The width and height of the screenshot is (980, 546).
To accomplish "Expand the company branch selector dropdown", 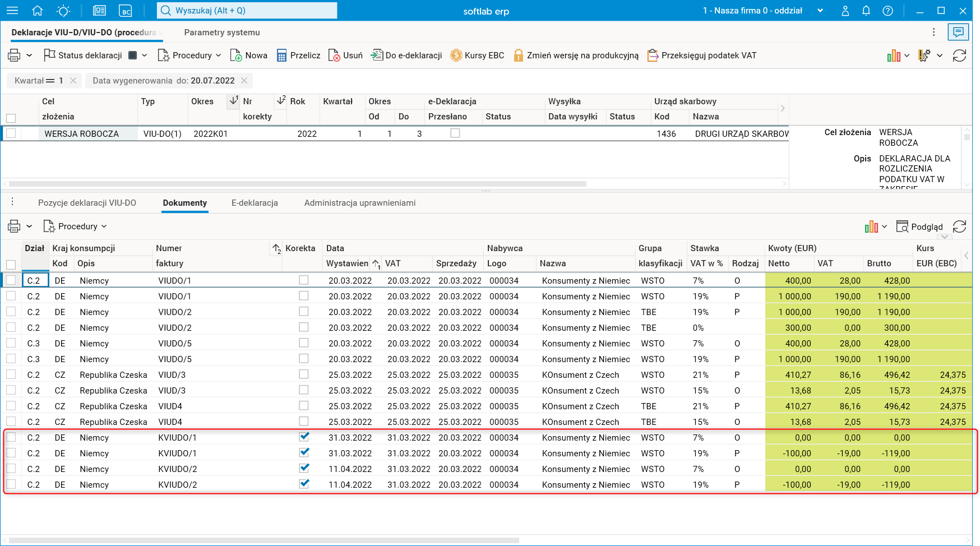I will (x=820, y=11).
